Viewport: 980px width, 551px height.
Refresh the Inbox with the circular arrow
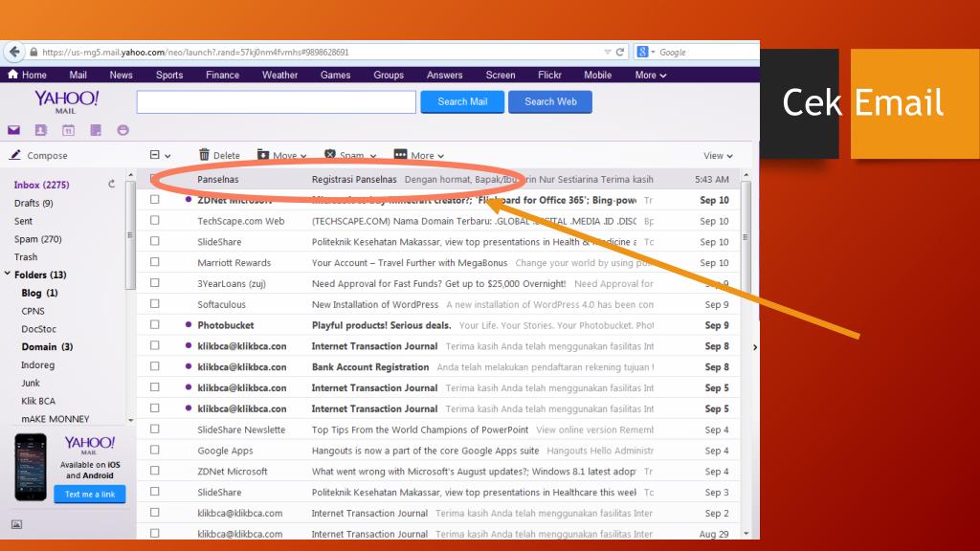pos(111,185)
